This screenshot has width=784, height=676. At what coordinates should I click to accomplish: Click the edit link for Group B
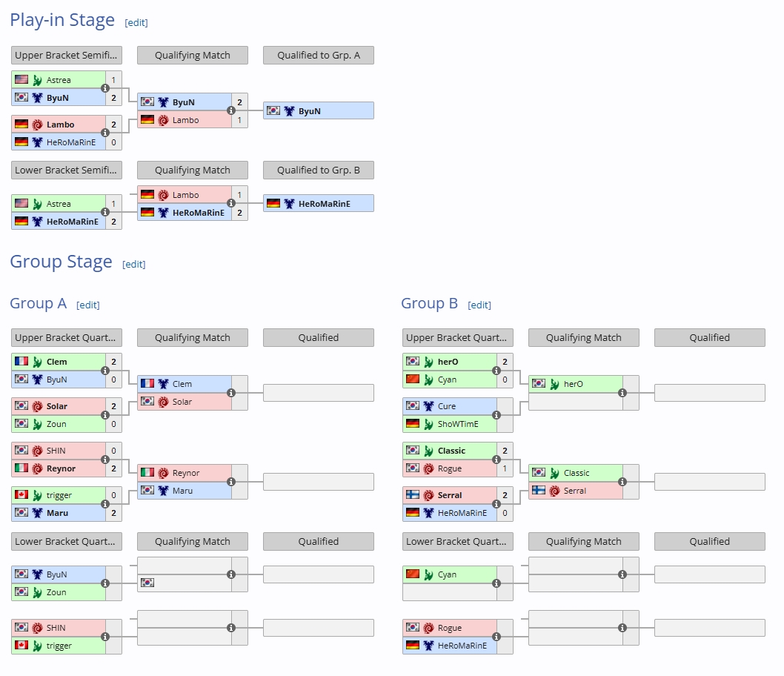pos(479,305)
